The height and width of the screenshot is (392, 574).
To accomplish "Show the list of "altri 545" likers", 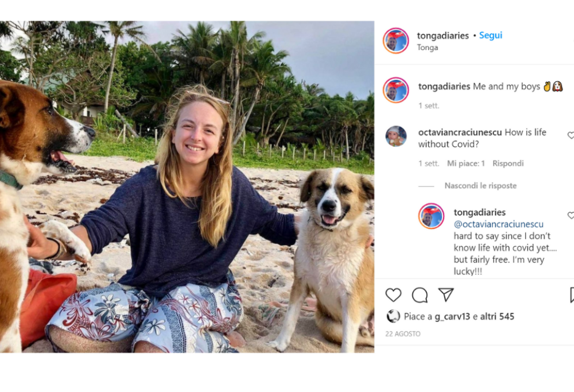I will (x=497, y=316).
